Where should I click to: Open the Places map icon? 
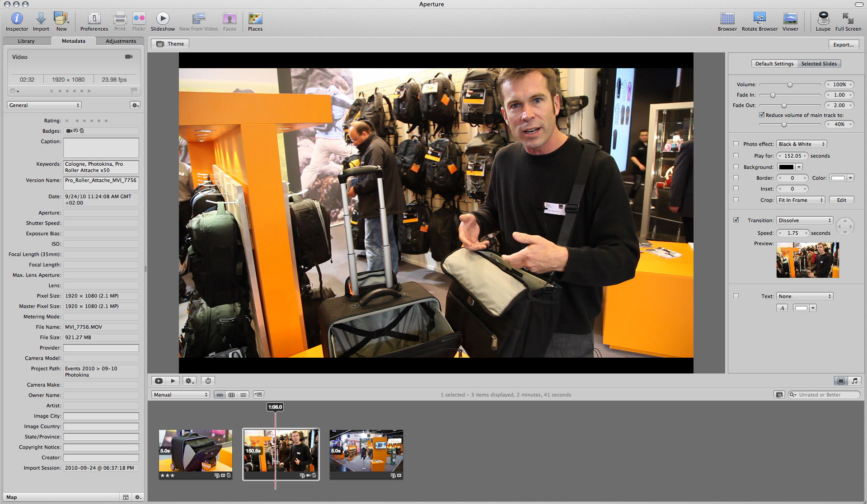tap(255, 19)
